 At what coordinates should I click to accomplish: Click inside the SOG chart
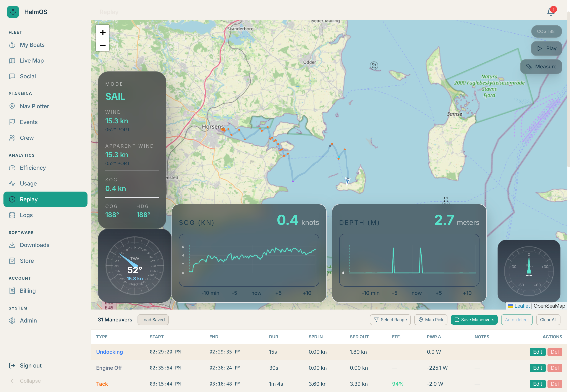tap(249, 260)
